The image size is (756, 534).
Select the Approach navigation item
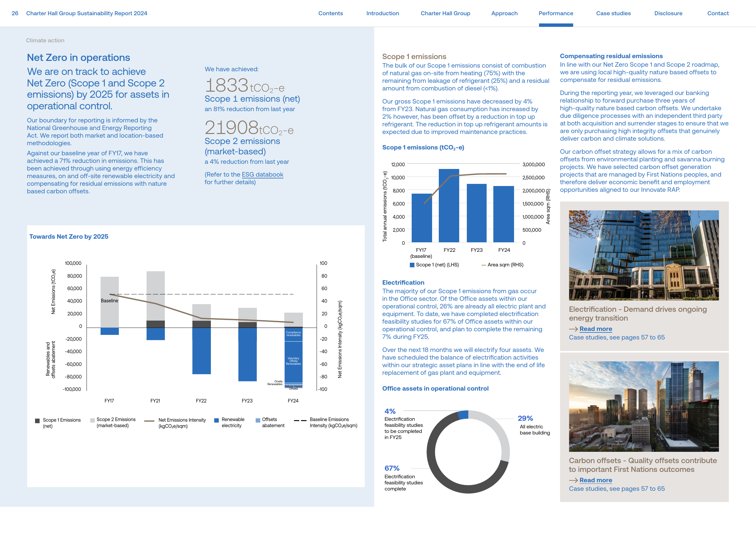504,13
